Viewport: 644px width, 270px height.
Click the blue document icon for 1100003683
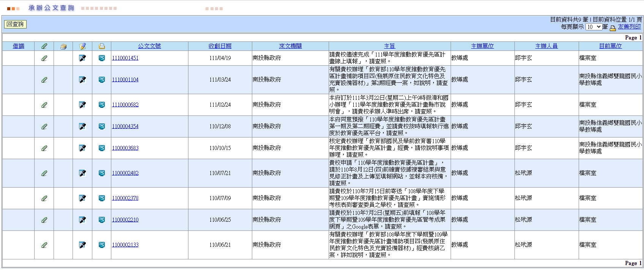point(102,148)
